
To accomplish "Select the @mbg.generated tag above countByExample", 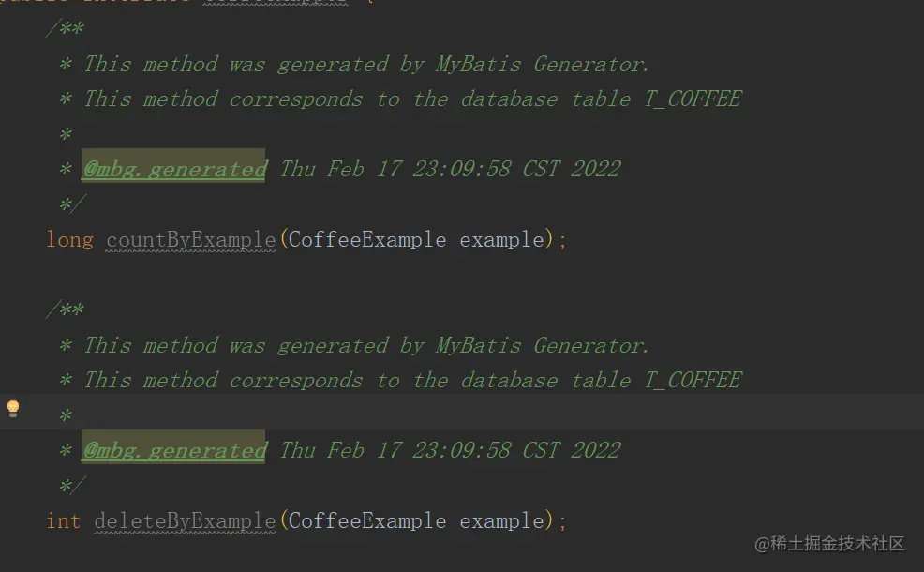I will [x=173, y=169].
